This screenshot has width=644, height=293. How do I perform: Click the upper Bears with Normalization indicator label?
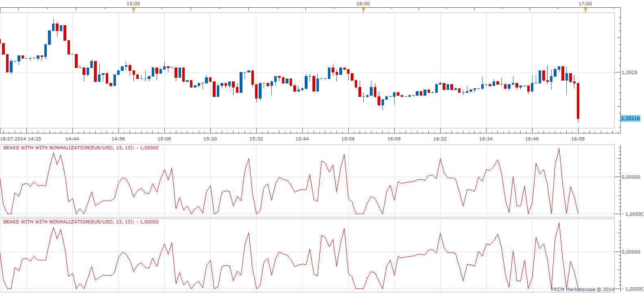tap(81, 148)
